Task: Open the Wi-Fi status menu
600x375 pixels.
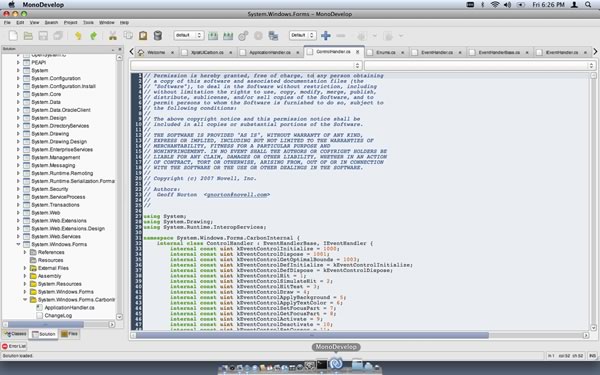Action: click(495, 5)
